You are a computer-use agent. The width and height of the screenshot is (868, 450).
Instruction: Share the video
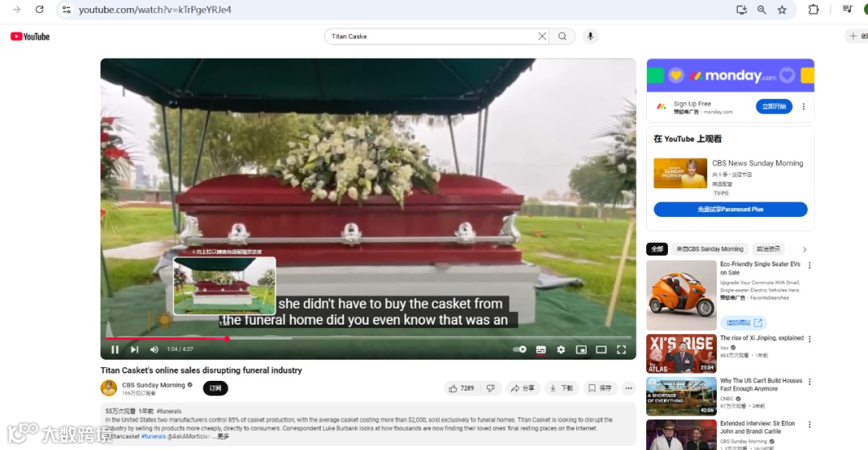tap(522, 389)
